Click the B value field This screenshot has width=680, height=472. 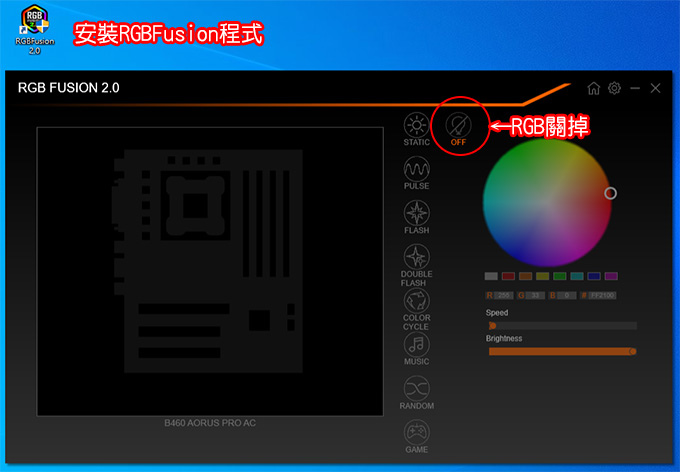click(566, 295)
